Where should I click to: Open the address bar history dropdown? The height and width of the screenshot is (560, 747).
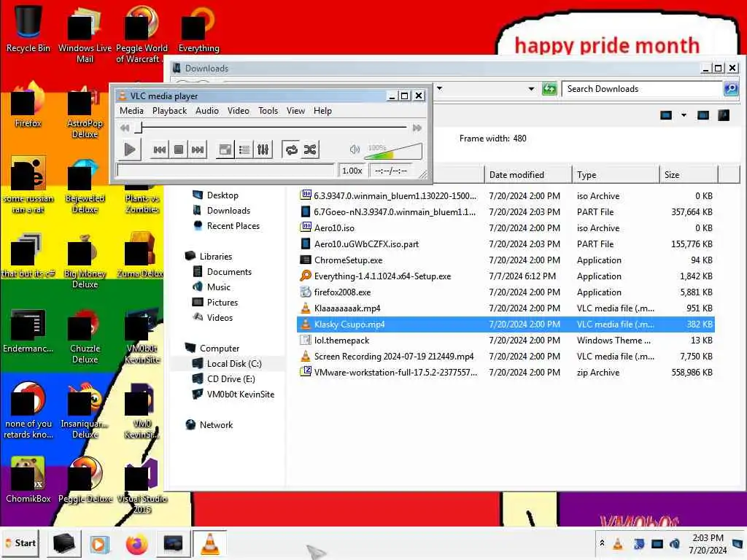[x=531, y=88]
